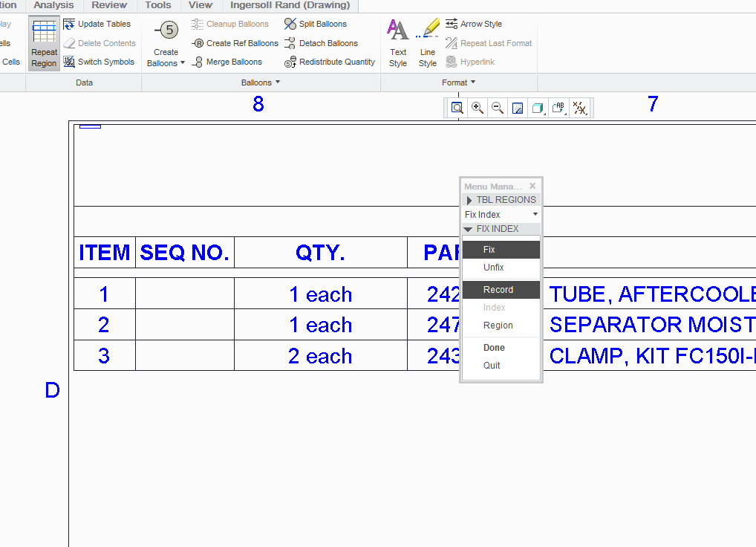Click item number 3 cell
This screenshot has height=547, width=756.
pyautogui.click(x=105, y=355)
